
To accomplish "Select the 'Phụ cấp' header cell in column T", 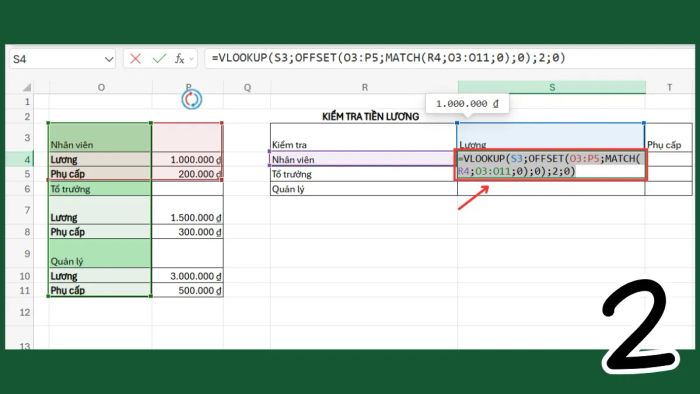I will pyautogui.click(x=669, y=137).
